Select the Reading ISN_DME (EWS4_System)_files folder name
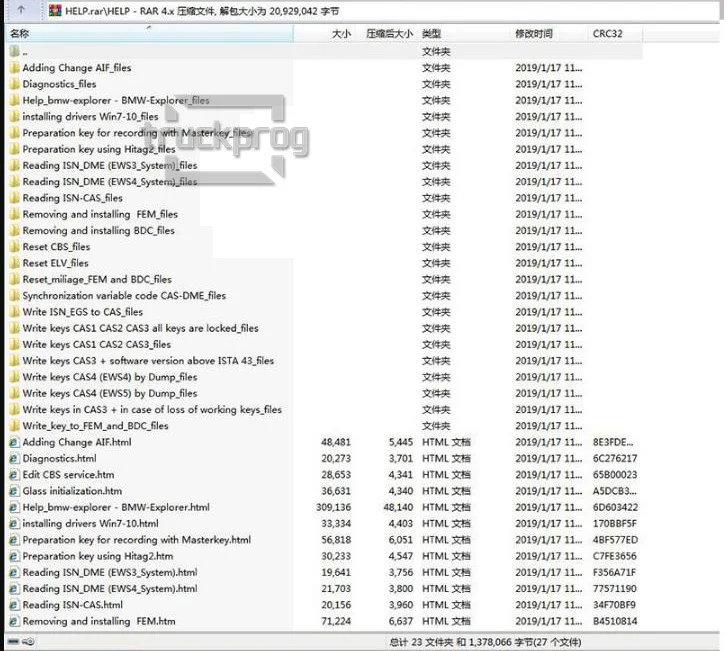This screenshot has width=728, height=651. [x=110, y=182]
